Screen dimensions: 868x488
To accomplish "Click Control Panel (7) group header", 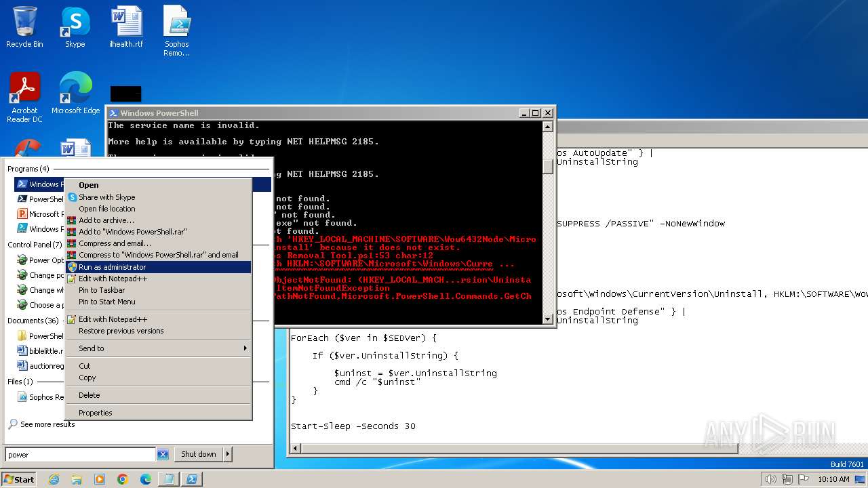I will click(x=35, y=245).
